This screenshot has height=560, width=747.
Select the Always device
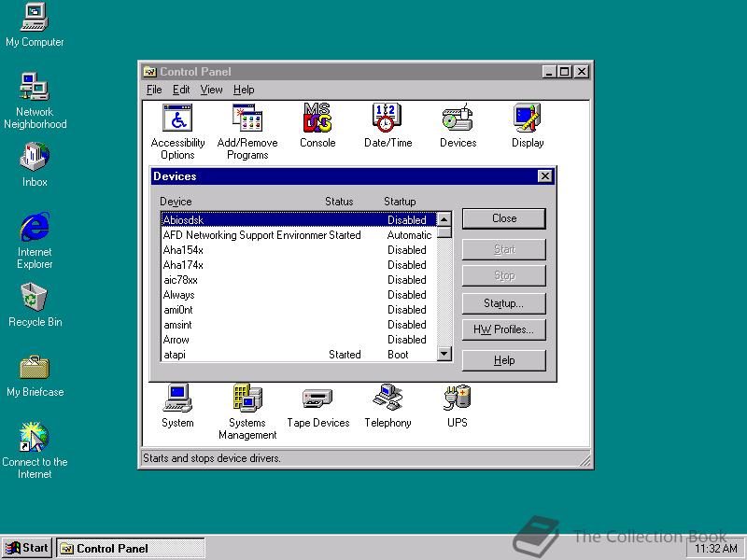(x=299, y=295)
